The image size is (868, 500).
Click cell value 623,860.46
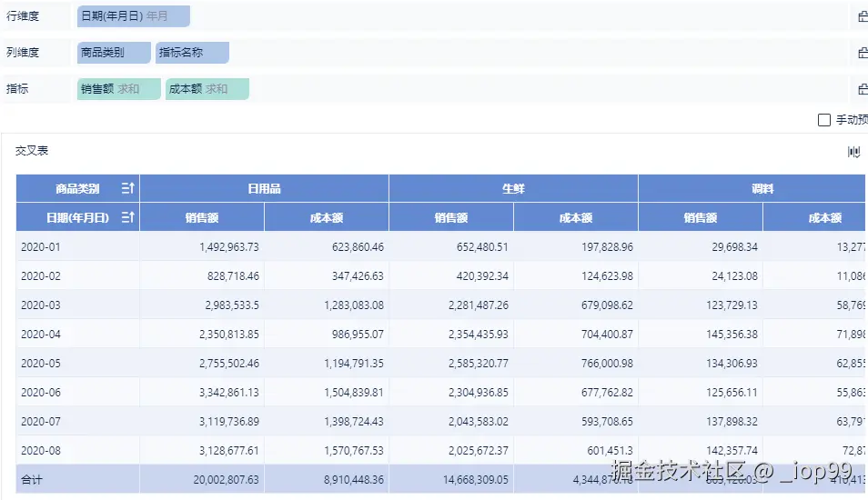point(358,246)
